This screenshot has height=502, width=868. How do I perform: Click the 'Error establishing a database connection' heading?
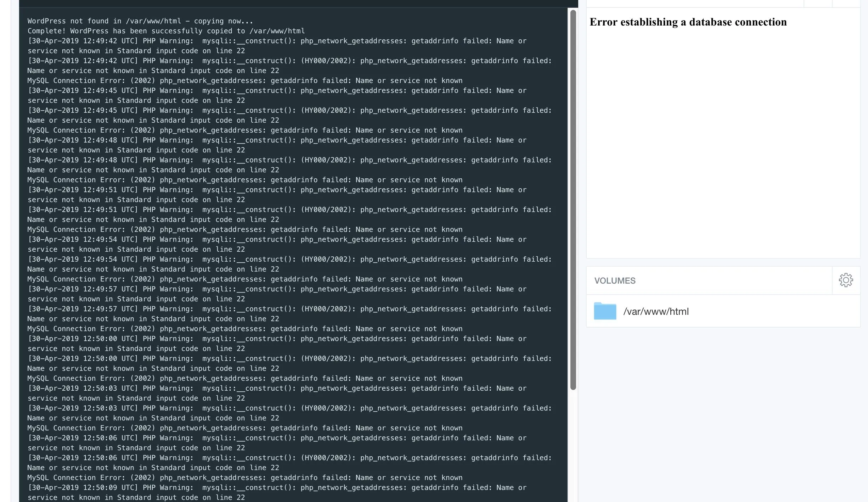tap(688, 22)
